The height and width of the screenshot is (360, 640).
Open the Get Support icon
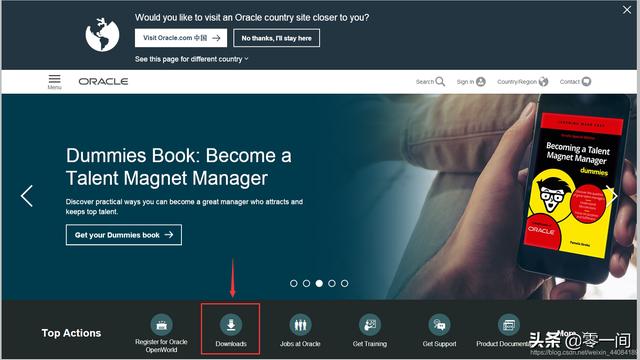point(439,325)
